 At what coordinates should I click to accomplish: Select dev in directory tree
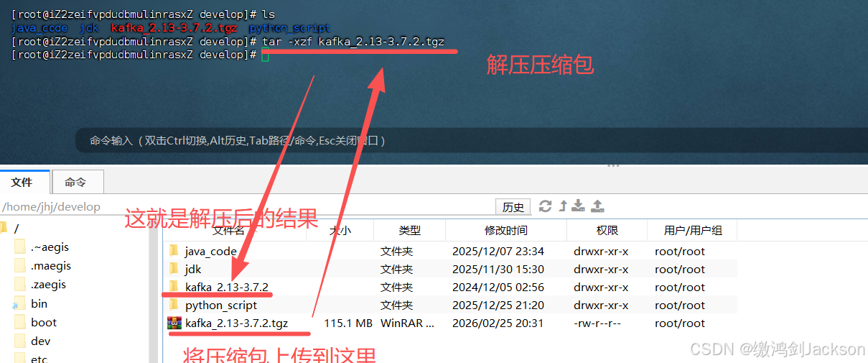(41, 341)
